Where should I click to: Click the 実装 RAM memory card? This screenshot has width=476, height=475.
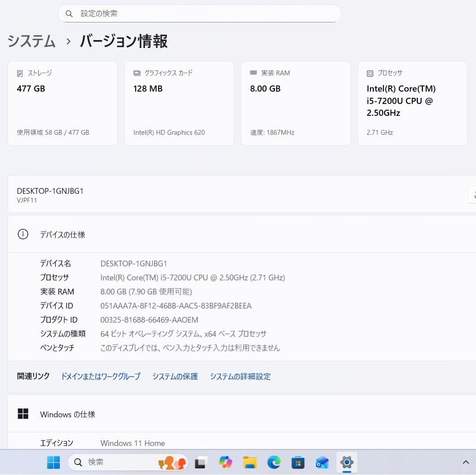296,103
